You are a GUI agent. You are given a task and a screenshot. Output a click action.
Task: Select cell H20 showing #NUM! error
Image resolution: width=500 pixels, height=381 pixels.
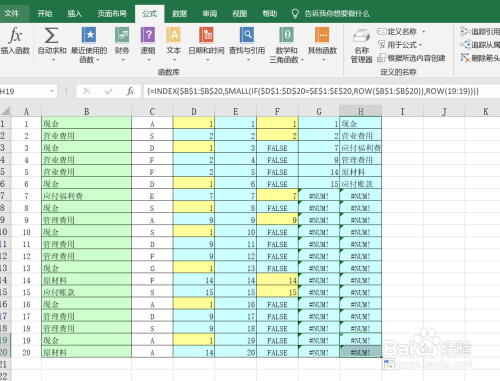pyautogui.click(x=361, y=352)
